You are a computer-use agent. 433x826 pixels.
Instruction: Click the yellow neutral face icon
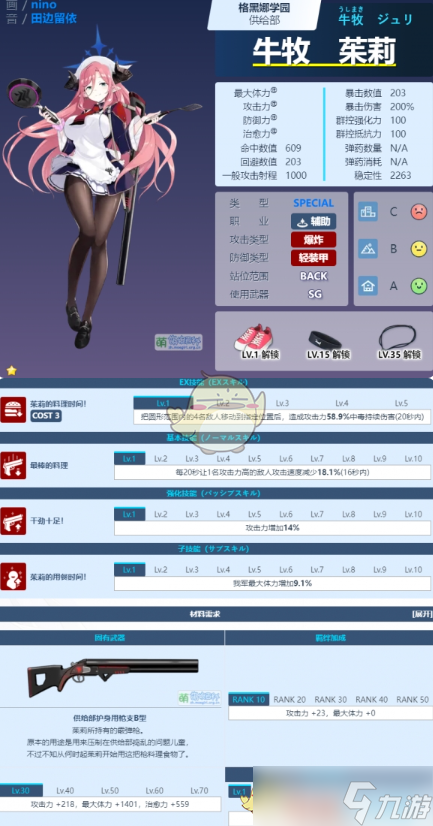pos(419,249)
